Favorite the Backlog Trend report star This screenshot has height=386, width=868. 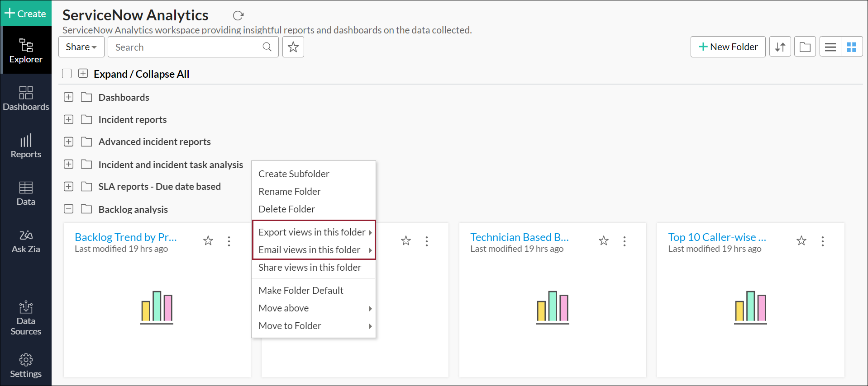pos(208,241)
